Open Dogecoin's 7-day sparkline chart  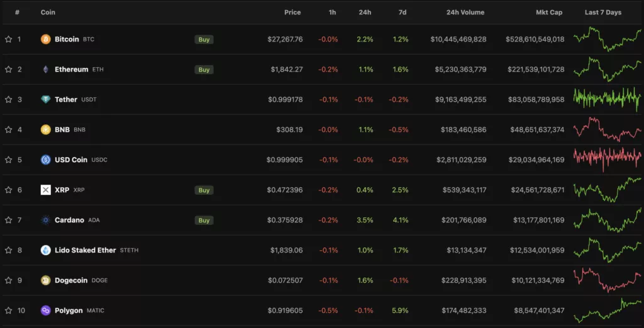(608, 280)
